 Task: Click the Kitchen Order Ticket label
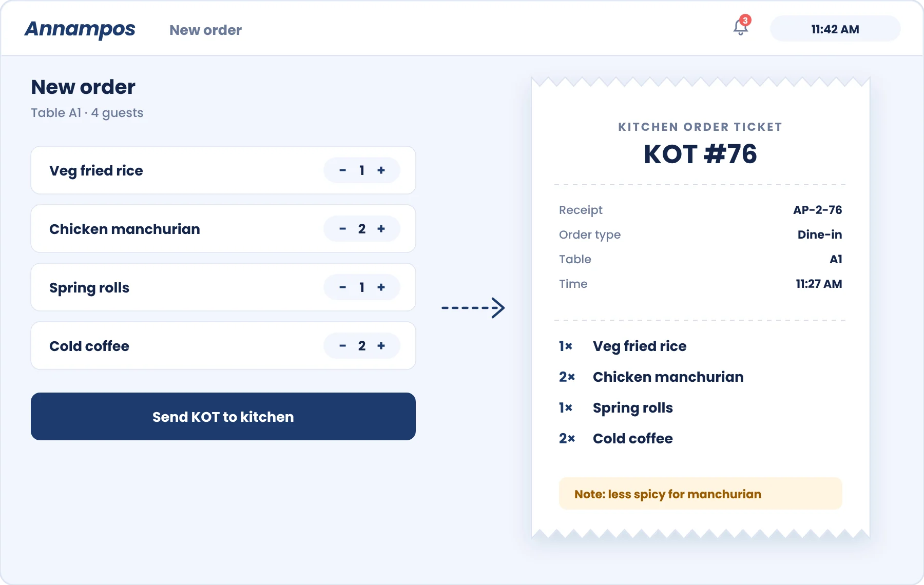[700, 127]
